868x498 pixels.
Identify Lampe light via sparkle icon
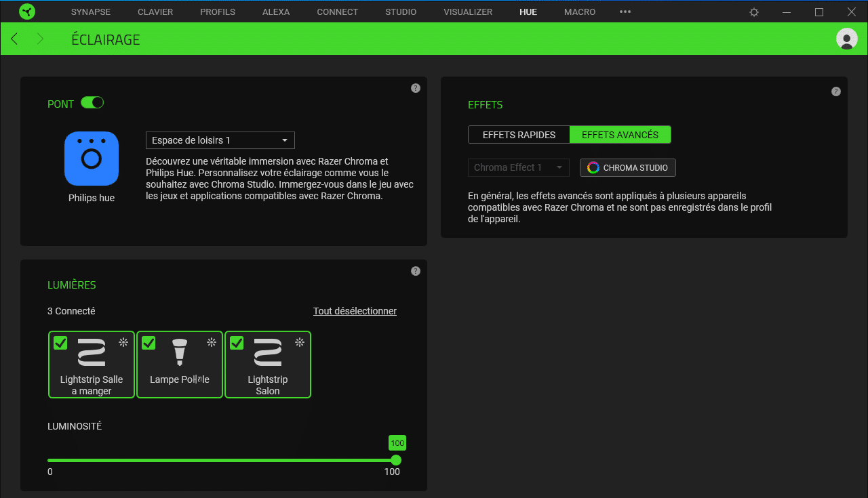pos(212,342)
